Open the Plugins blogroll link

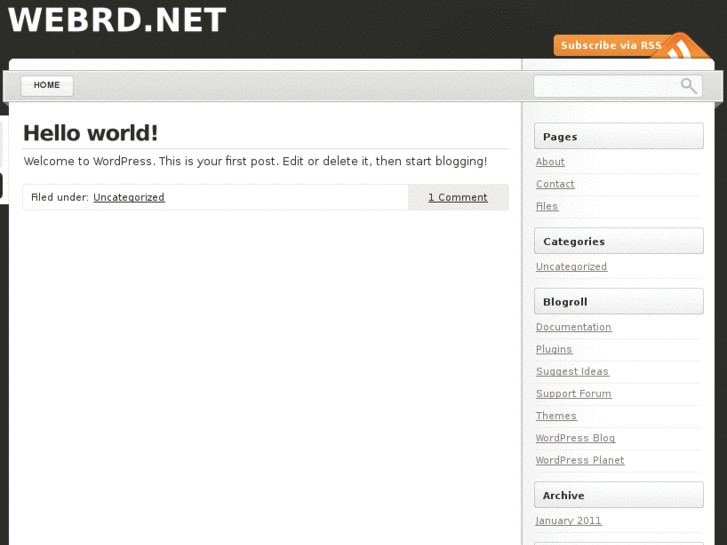click(x=554, y=349)
